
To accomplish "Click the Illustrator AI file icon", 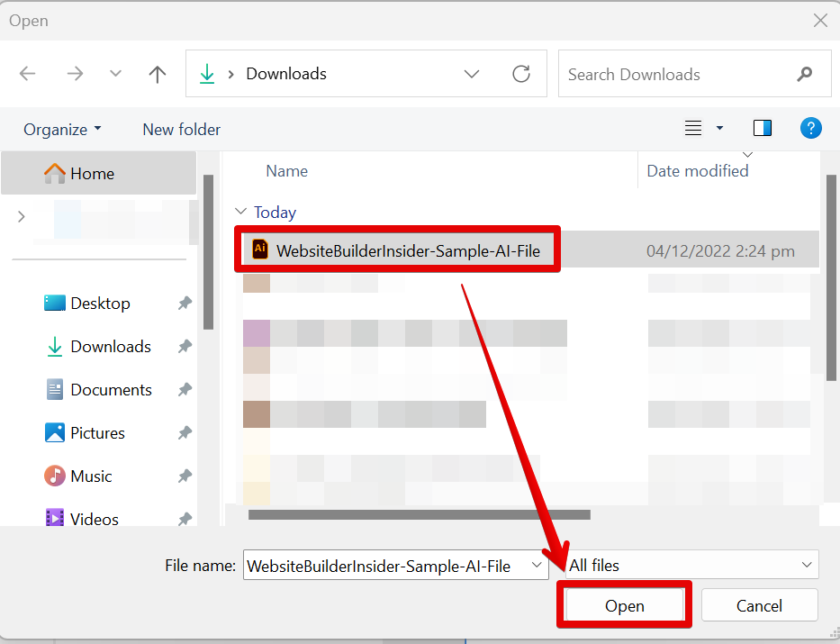I will click(260, 249).
